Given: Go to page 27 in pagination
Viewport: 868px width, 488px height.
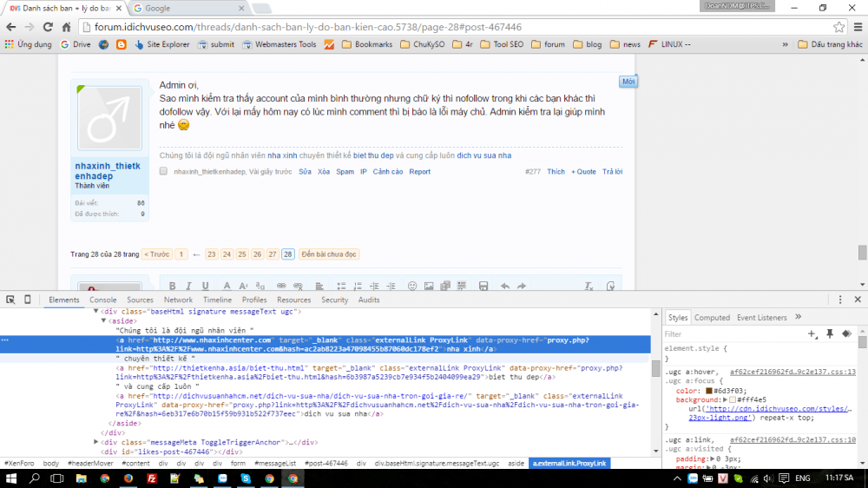Looking at the screenshot, I should pos(273,254).
